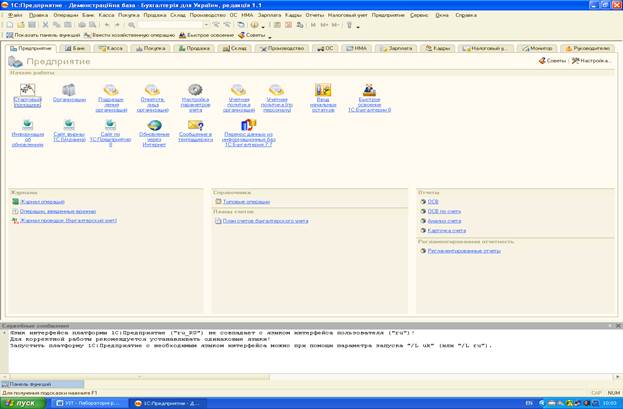
Task: Click the Панель функций window tab at bottom
Action: [x=43, y=384]
